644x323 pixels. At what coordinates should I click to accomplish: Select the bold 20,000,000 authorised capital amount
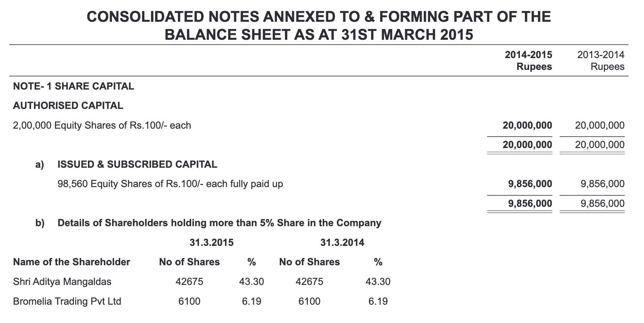tap(527, 125)
